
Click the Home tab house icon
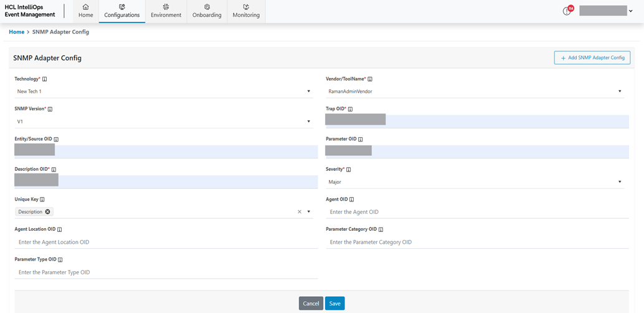click(x=85, y=7)
